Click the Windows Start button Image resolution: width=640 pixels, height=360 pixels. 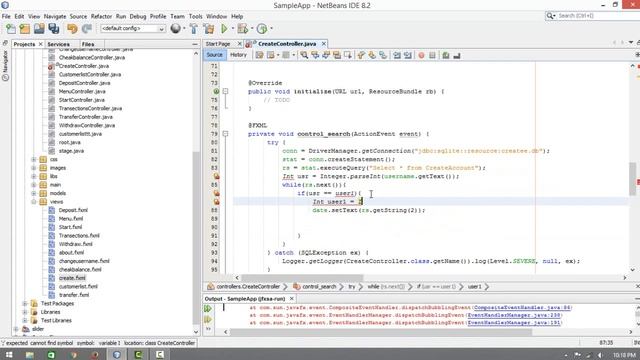pyautogui.click(x=9, y=354)
